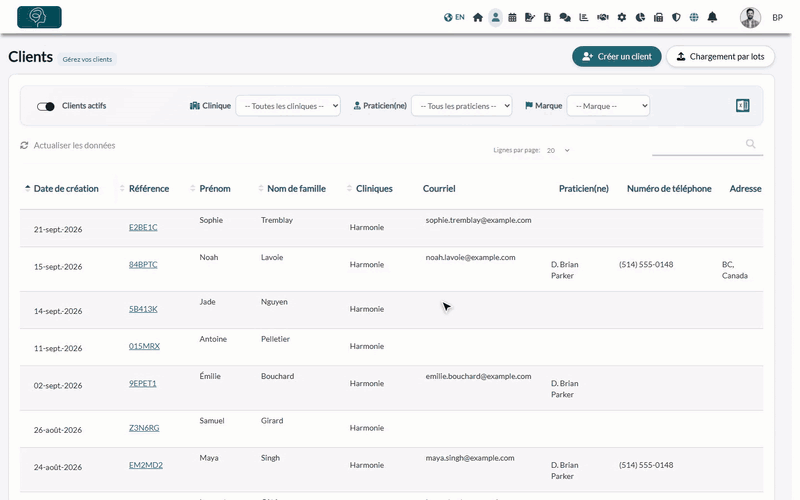
Task: Click the Praticien(ne) column header
Action: click(584, 189)
